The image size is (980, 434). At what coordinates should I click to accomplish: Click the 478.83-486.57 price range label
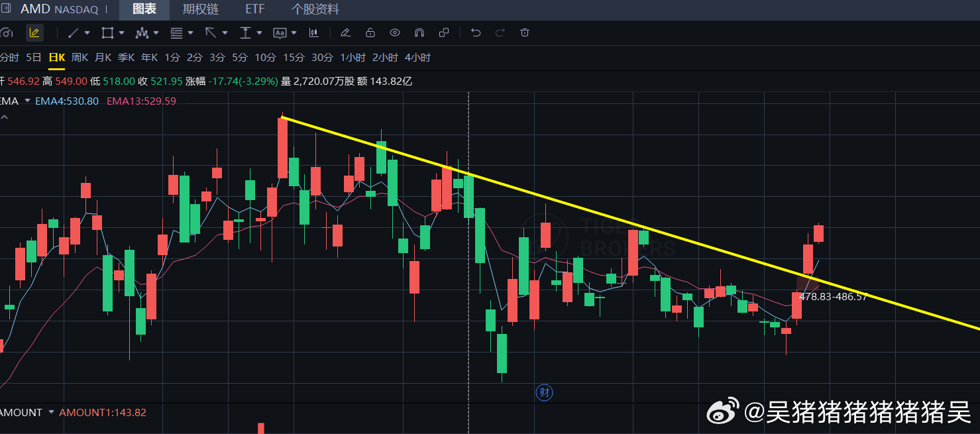click(834, 297)
